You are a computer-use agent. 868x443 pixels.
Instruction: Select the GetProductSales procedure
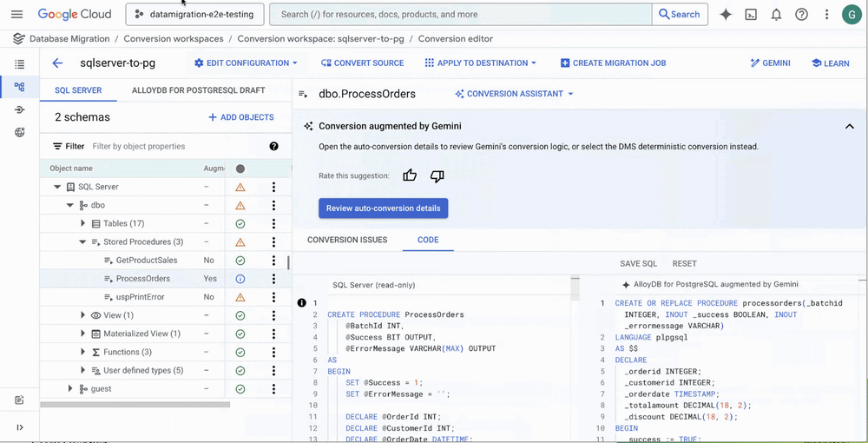147,261
